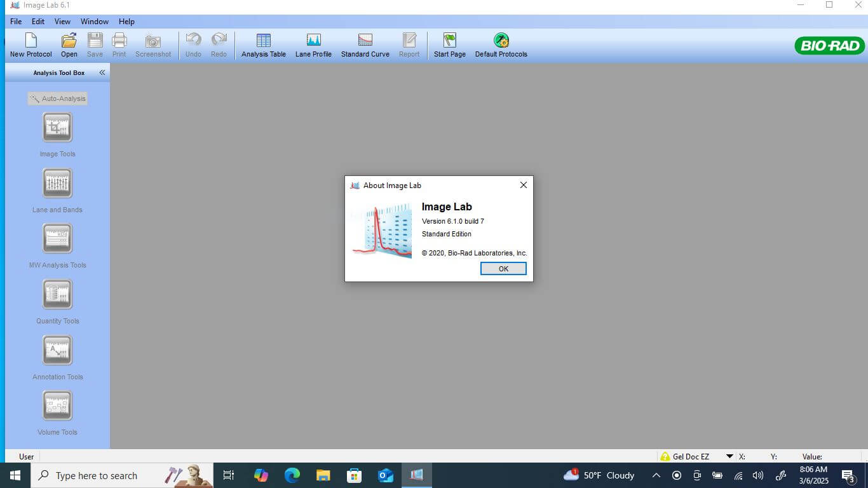Viewport: 868px width, 488px height.
Task: Show hidden system tray icons
Action: pos(656,475)
